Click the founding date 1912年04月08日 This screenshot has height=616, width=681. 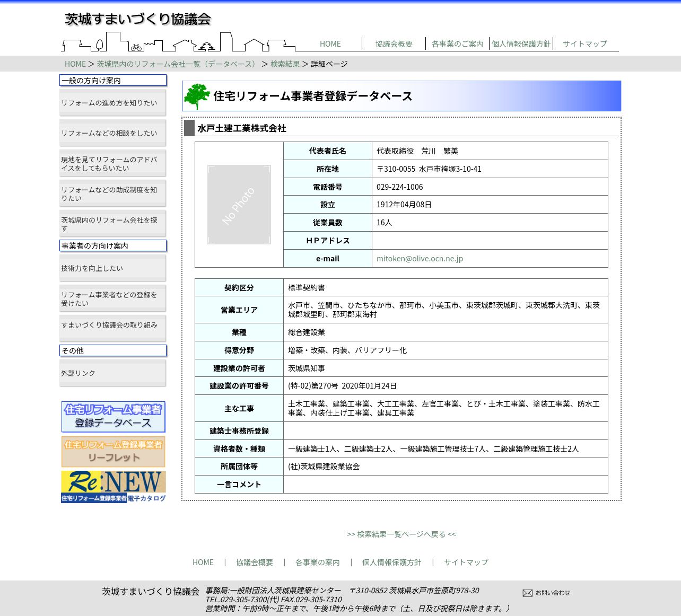pos(404,205)
